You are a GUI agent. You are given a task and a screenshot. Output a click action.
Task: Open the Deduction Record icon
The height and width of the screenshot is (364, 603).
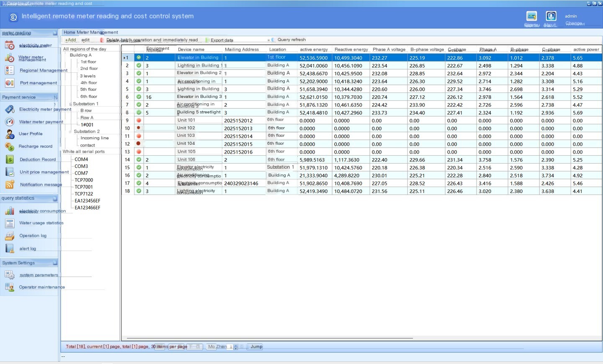tap(9, 159)
